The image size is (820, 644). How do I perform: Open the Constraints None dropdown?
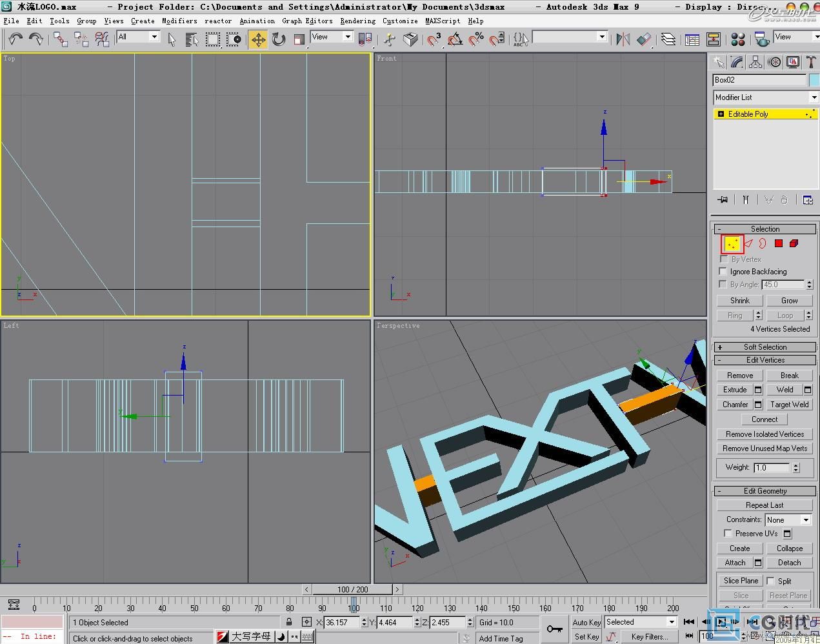tap(788, 519)
